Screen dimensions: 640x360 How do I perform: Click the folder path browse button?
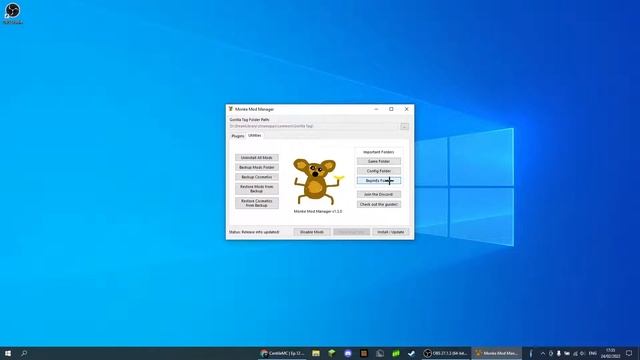[404, 127]
